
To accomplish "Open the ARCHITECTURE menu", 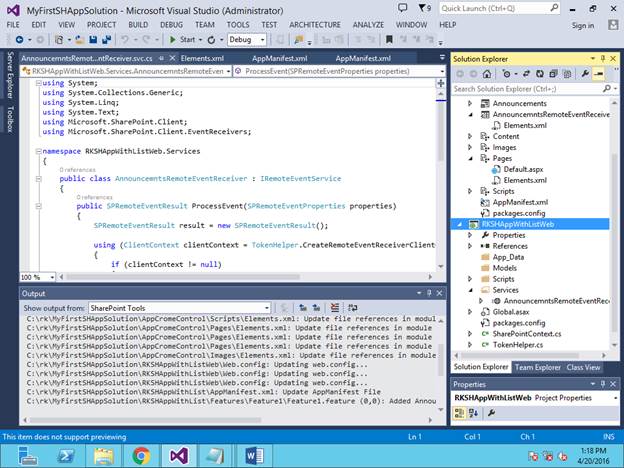I will (x=315, y=25).
